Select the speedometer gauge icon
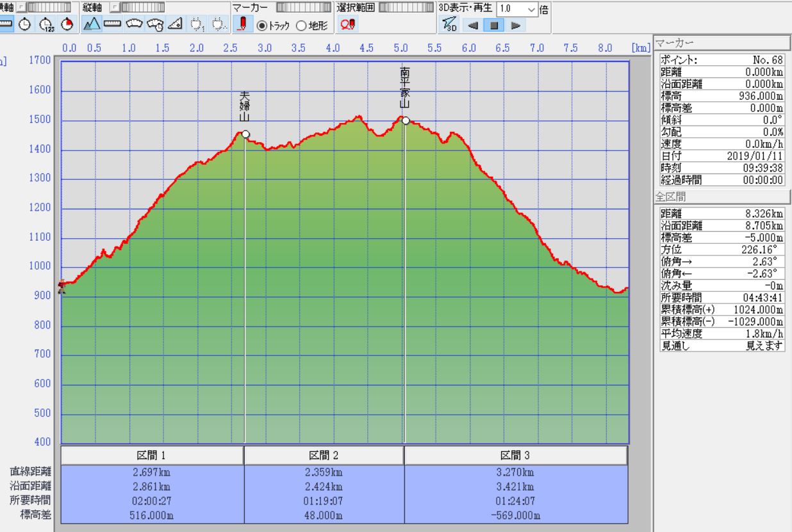This screenshot has height=532, width=792. coord(134,25)
